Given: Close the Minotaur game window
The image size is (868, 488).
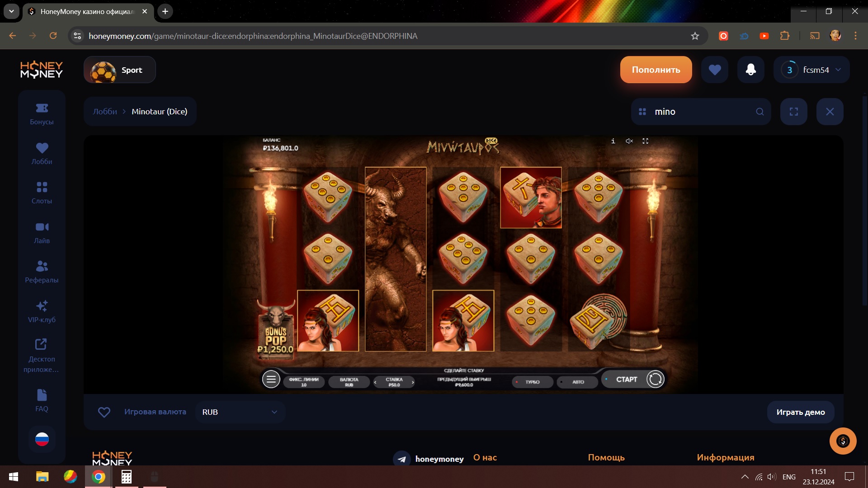Looking at the screenshot, I should [830, 112].
